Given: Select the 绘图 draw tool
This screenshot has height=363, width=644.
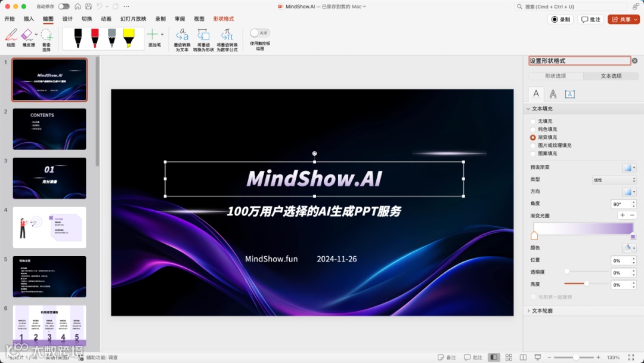Looking at the screenshot, I should click(x=11, y=38).
